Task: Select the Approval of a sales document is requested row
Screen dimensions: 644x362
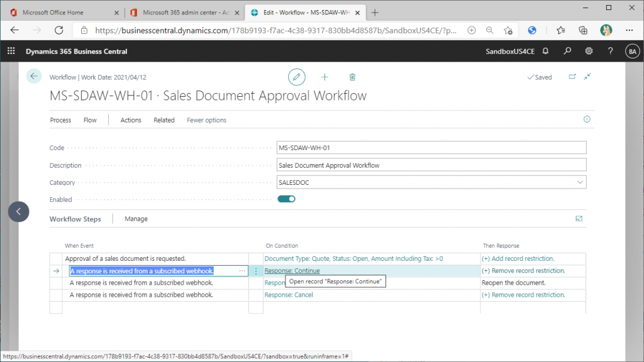Action: coord(125,258)
